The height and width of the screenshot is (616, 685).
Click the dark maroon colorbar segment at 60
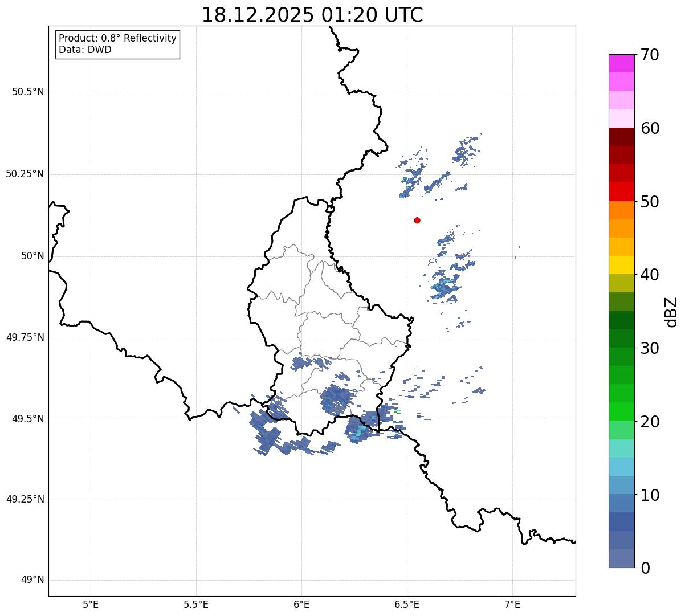622,137
